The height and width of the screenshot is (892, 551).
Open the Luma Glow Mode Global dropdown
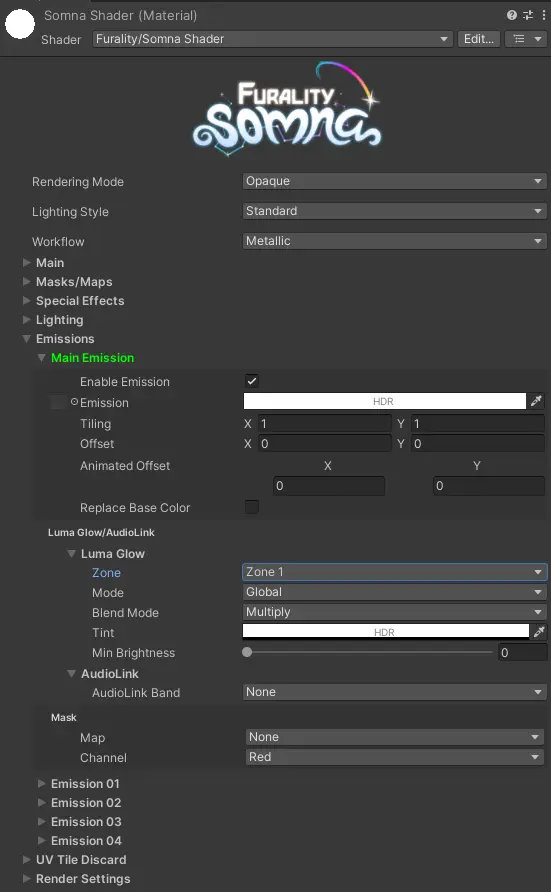click(395, 592)
